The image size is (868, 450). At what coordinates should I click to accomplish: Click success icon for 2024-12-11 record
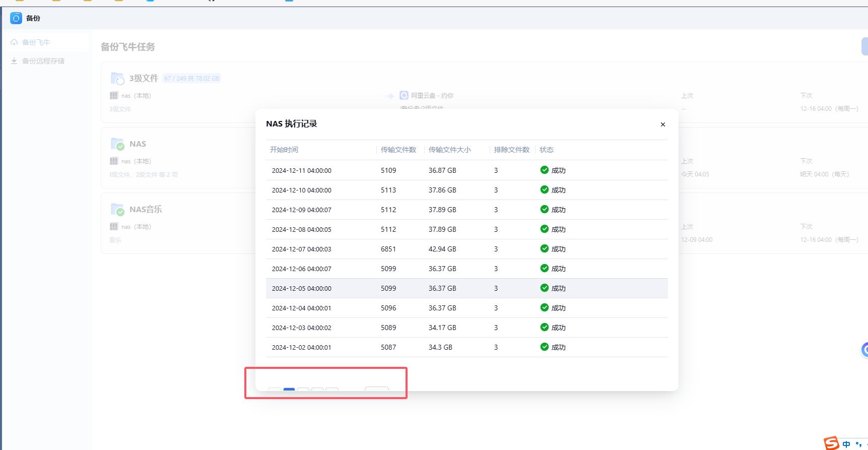pyautogui.click(x=545, y=170)
